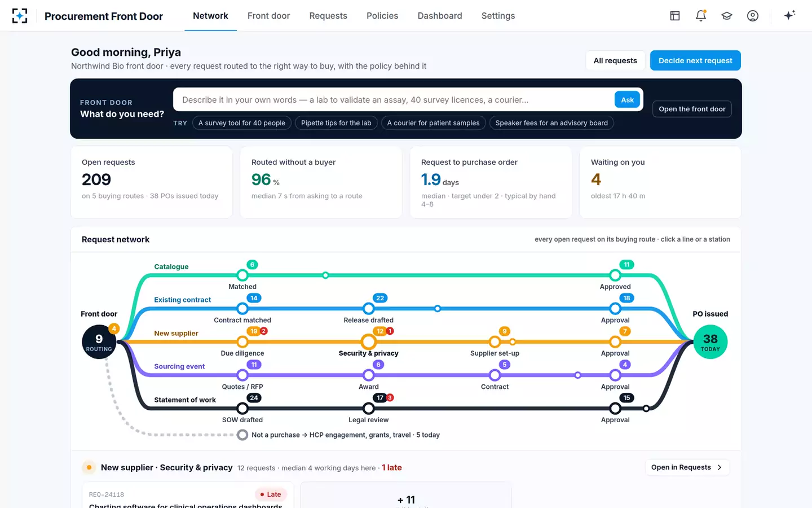Choose 'A survey tool for 40 people' suggestion
The image size is (812, 508).
[242, 123]
